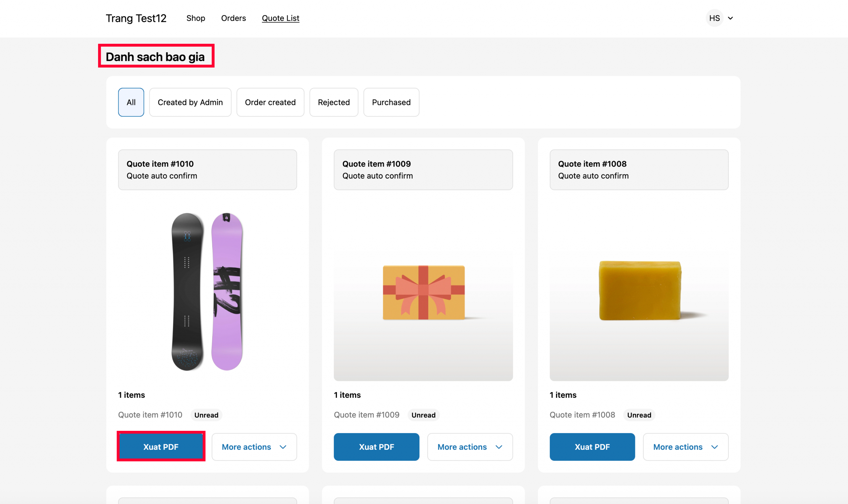Click the gray Quote item #1010 label

(150, 415)
